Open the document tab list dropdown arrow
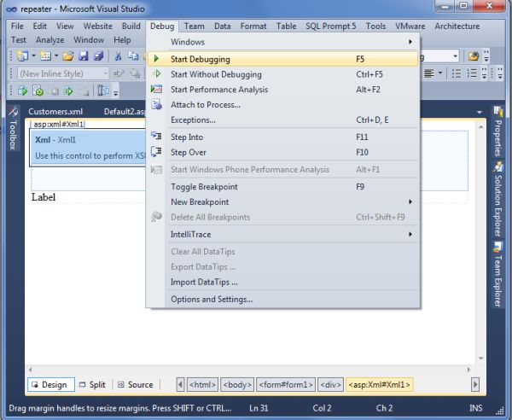512x420 pixels. (480, 113)
